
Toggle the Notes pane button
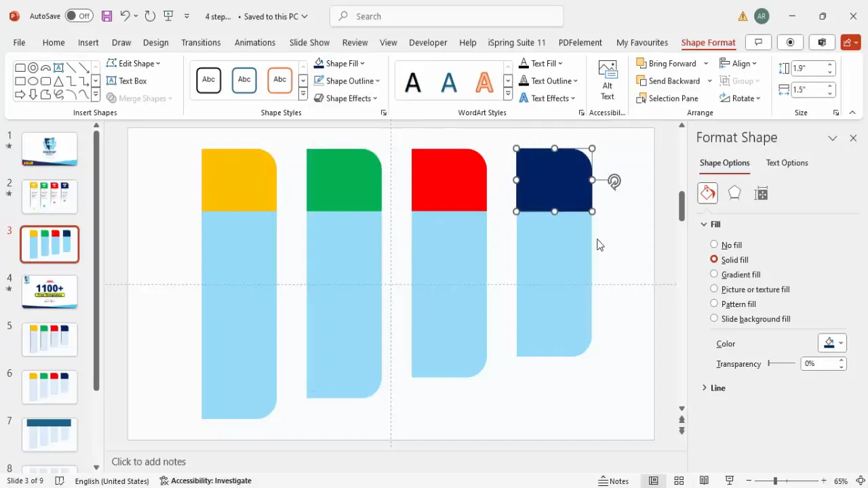pos(614,481)
